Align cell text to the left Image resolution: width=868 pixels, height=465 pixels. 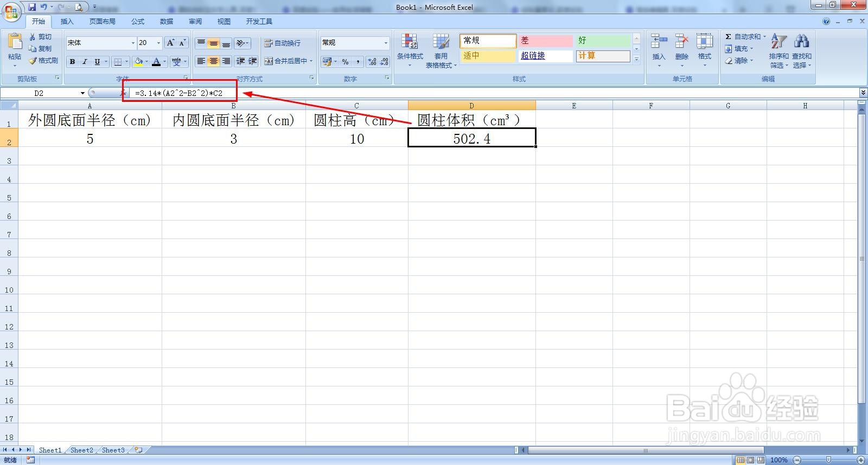coord(201,61)
